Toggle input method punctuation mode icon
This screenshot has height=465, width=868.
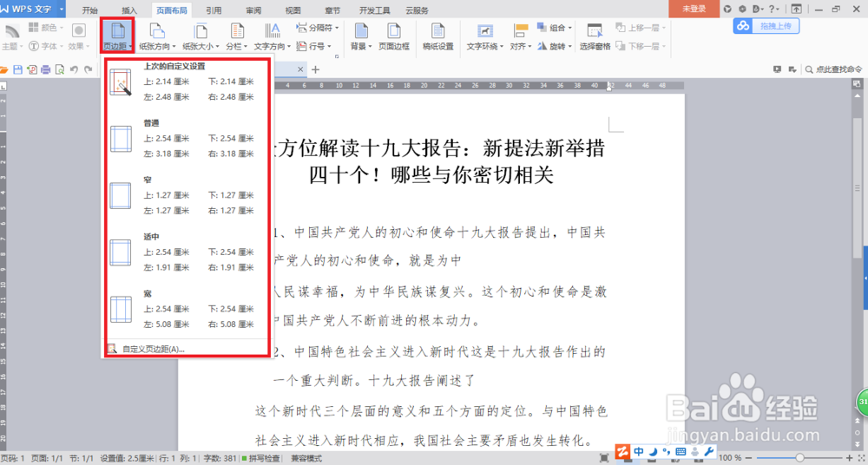[x=667, y=450]
